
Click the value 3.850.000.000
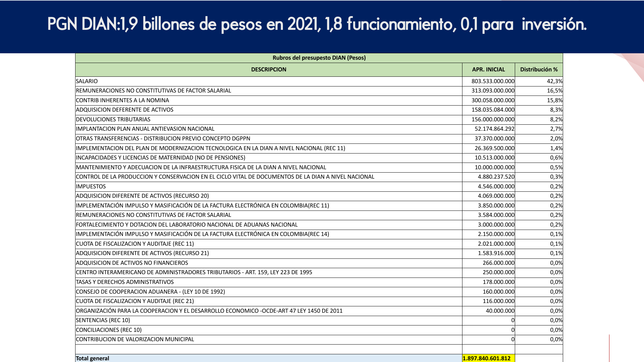pyautogui.click(x=496, y=205)
